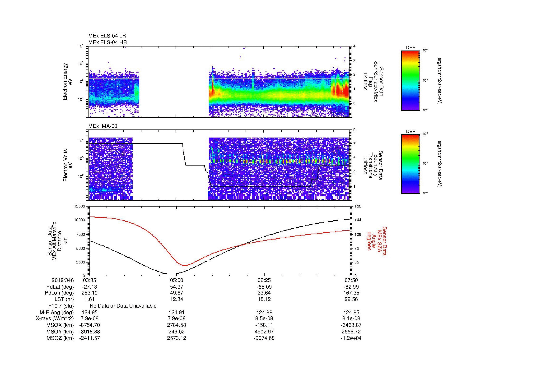Click the M-E Ang (deg) row label
The width and height of the screenshot is (555, 392).
[x=57, y=313]
